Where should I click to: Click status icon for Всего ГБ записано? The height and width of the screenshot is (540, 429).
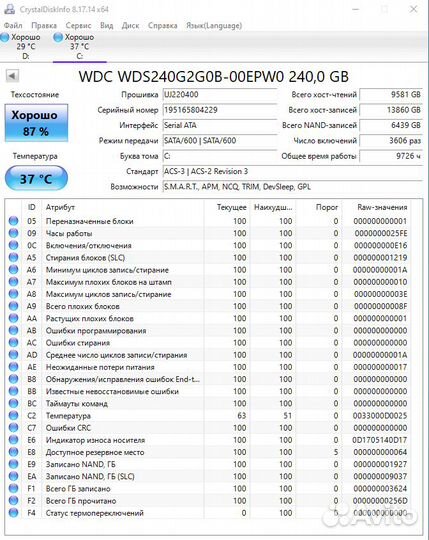[x=13, y=489]
